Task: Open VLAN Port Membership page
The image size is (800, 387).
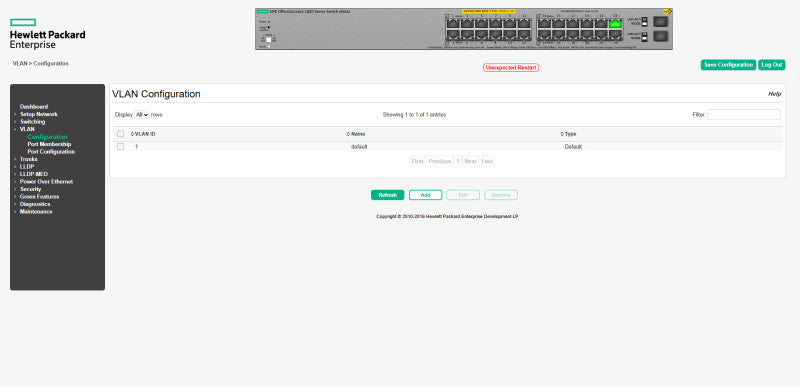Action: [49, 144]
